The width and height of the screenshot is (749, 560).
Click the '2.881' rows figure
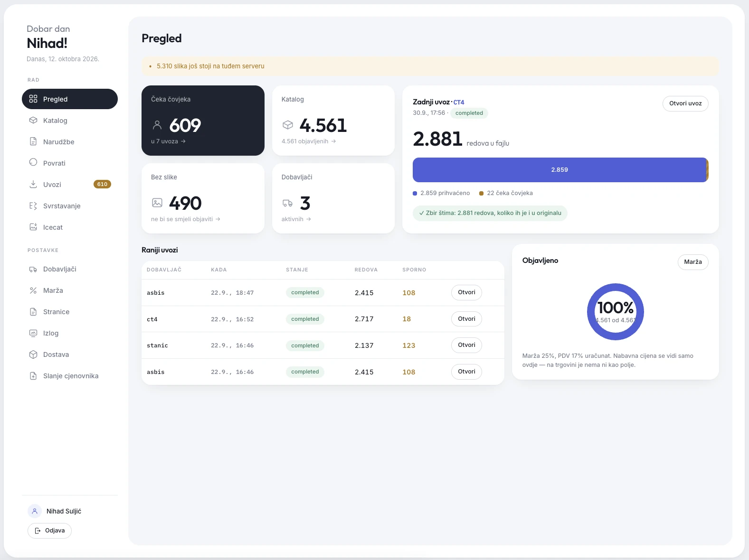coord(437,139)
